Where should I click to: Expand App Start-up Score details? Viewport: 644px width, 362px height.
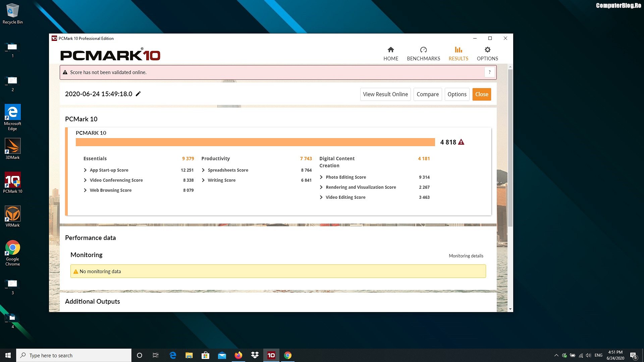click(x=85, y=170)
